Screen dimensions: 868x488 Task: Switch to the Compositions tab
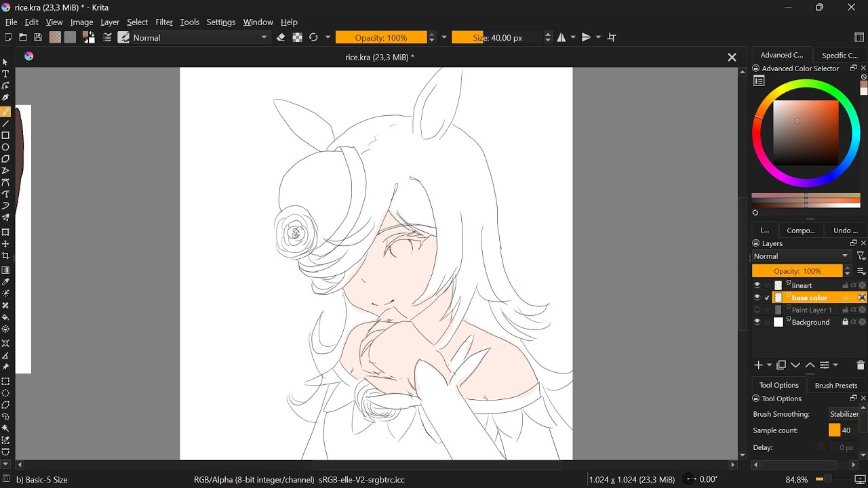(801, 230)
